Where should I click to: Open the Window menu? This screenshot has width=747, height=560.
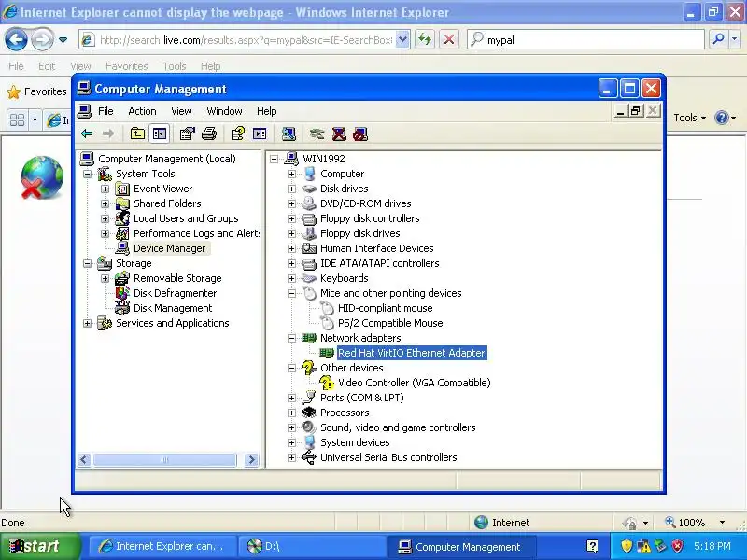pyautogui.click(x=224, y=111)
